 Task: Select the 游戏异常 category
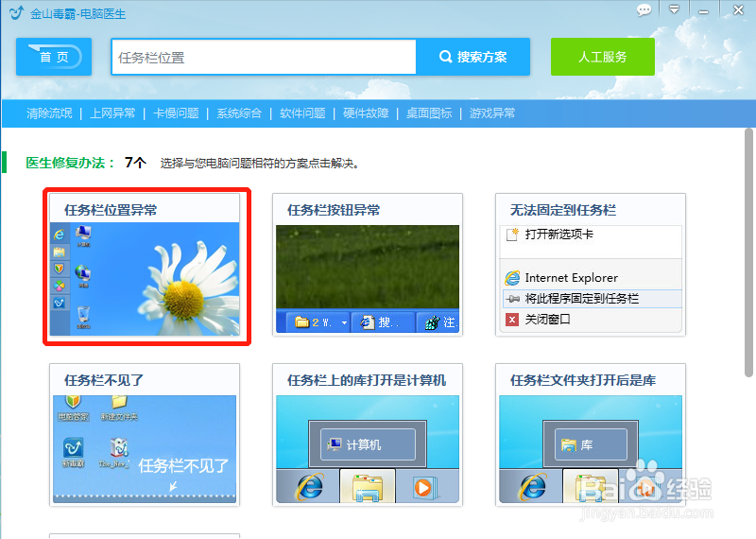tap(492, 113)
